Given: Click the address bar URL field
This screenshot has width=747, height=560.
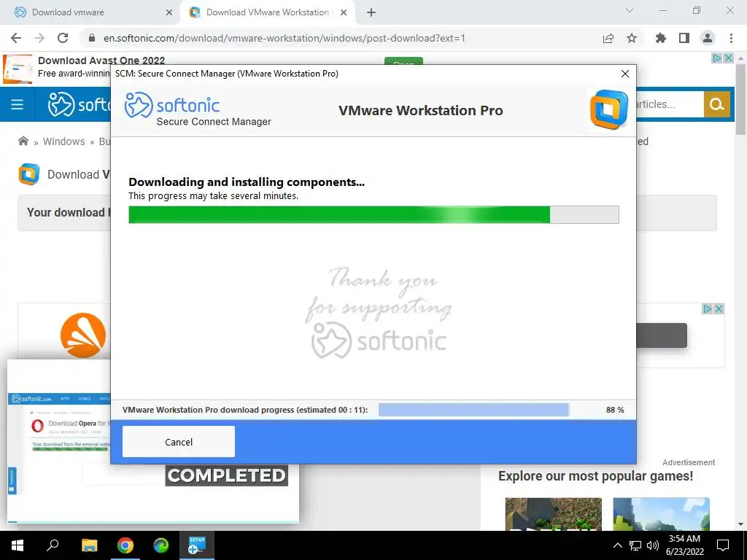Looking at the screenshot, I should (x=284, y=38).
